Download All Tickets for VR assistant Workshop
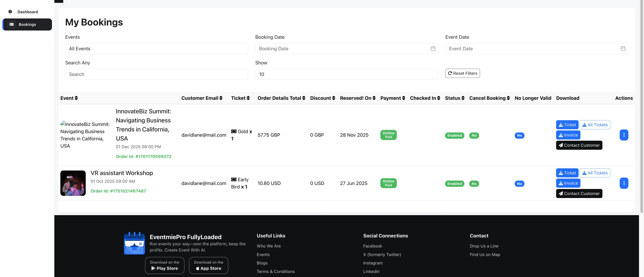644x277 pixels. (x=595, y=173)
